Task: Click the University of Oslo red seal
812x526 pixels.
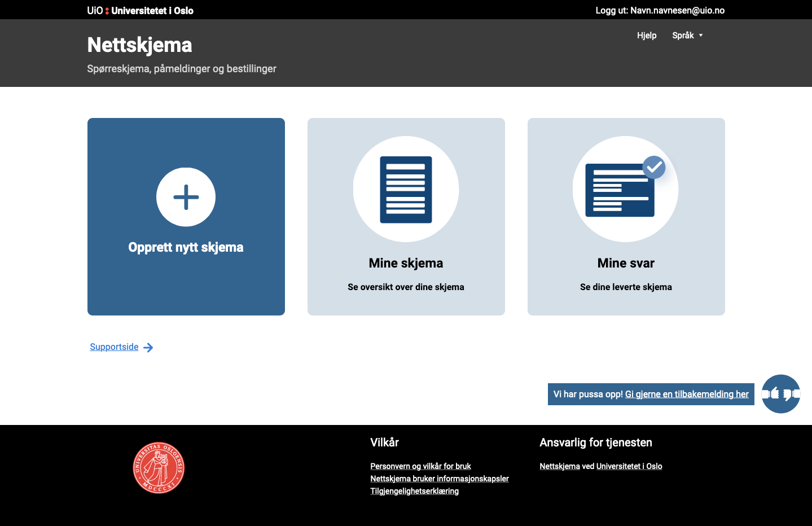Action: pyautogui.click(x=159, y=468)
